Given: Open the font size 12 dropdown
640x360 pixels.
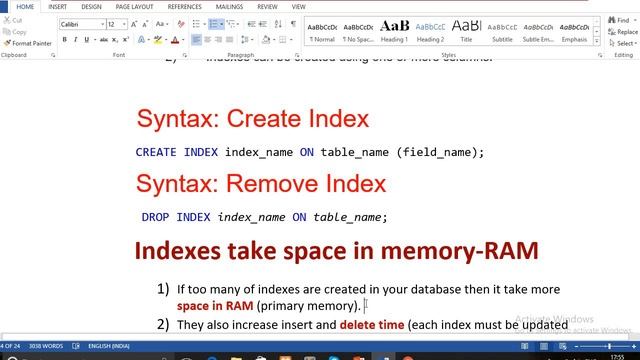Looking at the screenshot, I should [124, 24].
